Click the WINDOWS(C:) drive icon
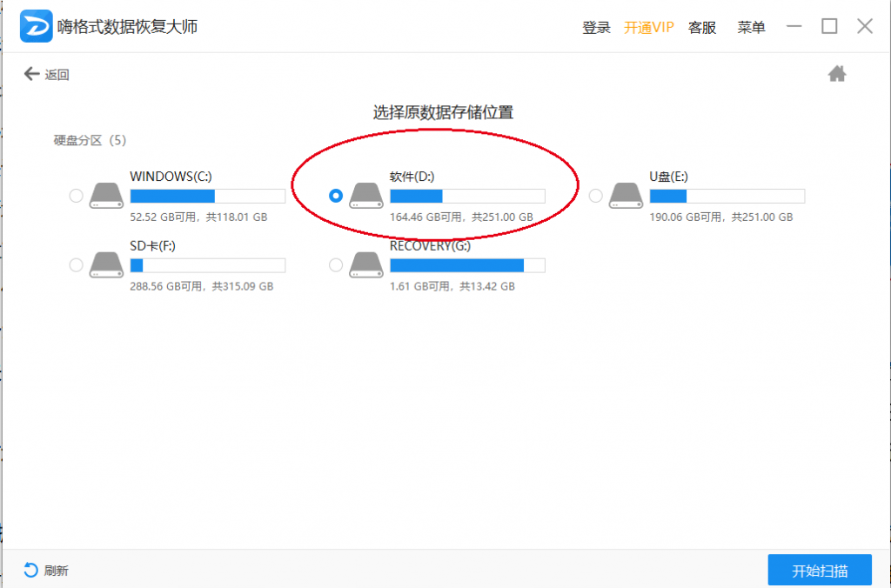Image resolution: width=891 pixels, height=588 pixels. pos(106,196)
